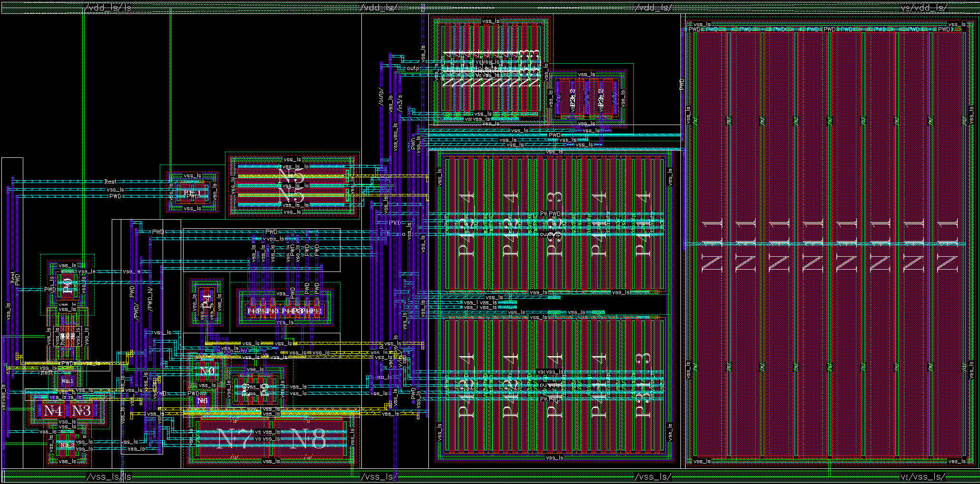The height and width of the screenshot is (484, 980).
Task: Click the N4:2 device label
Action: 67,445
